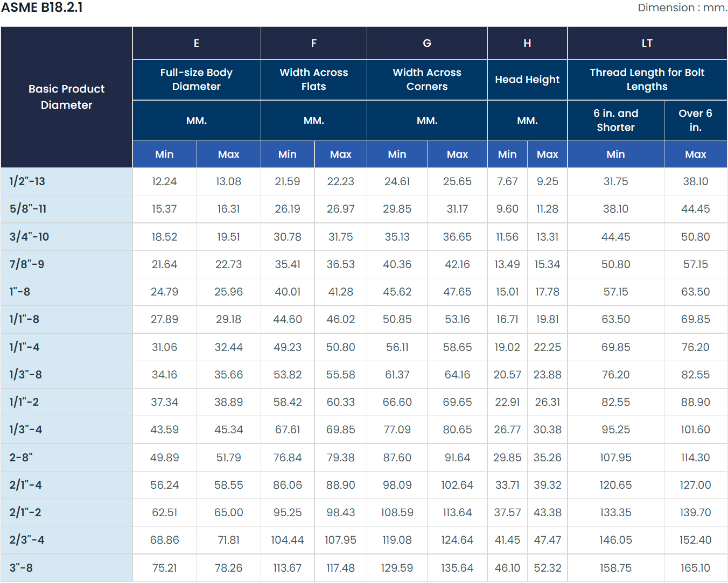This screenshot has height=583, width=728.
Task: Click Thread Length for Bolt Lengths header
Action: 647,79
